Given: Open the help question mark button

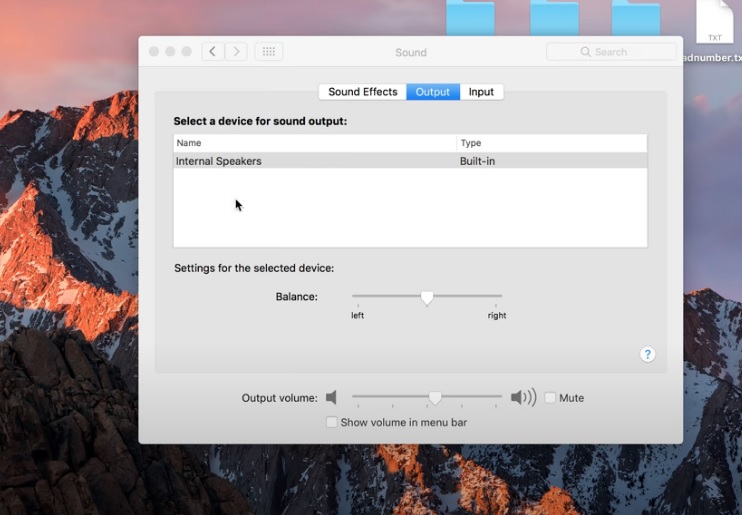Looking at the screenshot, I should pyautogui.click(x=647, y=354).
